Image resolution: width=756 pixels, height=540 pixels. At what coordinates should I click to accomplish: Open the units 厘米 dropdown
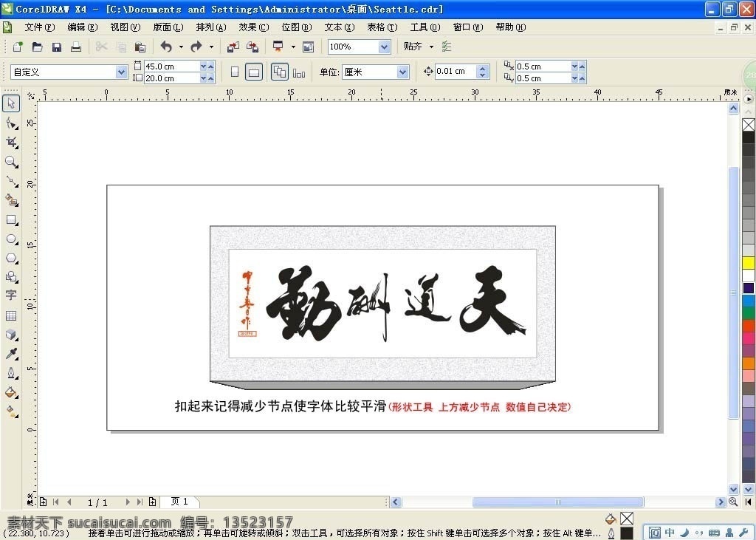point(402,72)
